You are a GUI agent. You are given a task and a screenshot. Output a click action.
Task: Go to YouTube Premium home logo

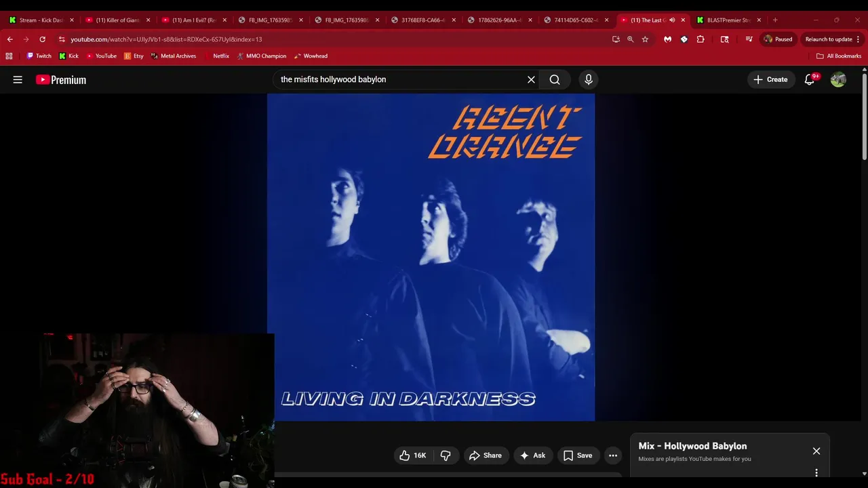pyautogui.click(x=61, y=79)
